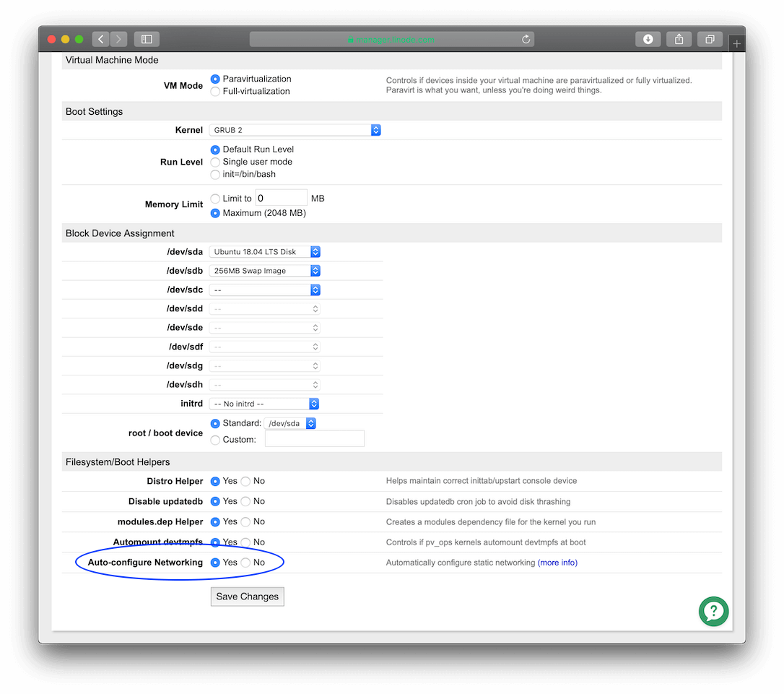Click the Auto-configure Networking label
Screen dimensions: 784x694
pos(146,563)
